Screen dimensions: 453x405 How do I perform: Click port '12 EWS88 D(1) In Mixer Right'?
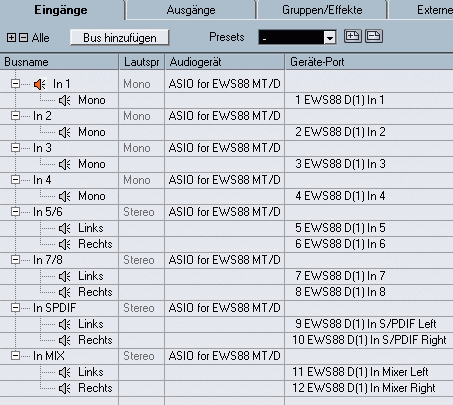364,388
